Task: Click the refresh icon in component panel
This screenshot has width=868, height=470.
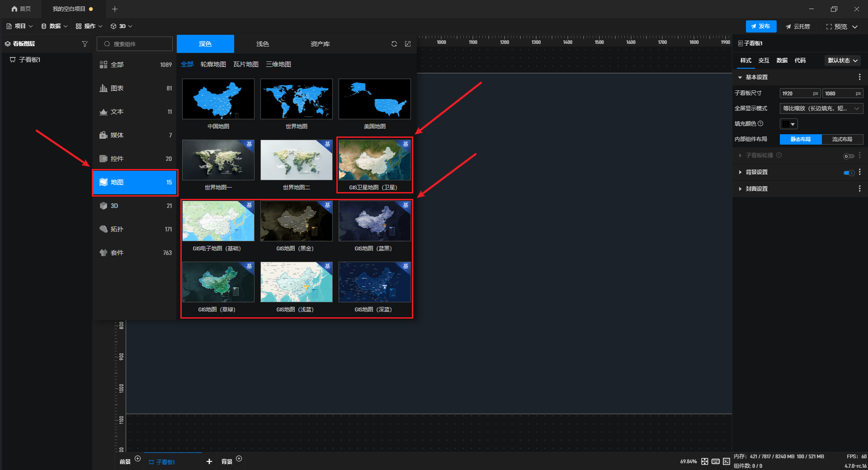Action: tap(394, 44)
